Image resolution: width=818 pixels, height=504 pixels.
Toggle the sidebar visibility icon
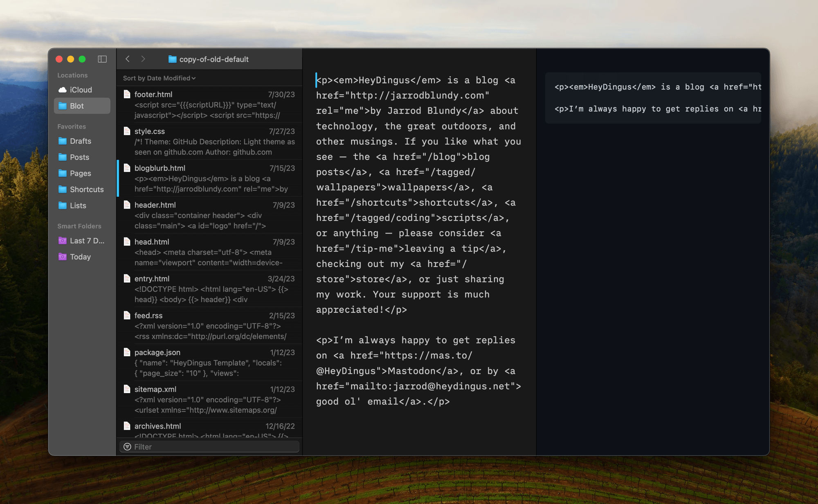tap(102, 59)
